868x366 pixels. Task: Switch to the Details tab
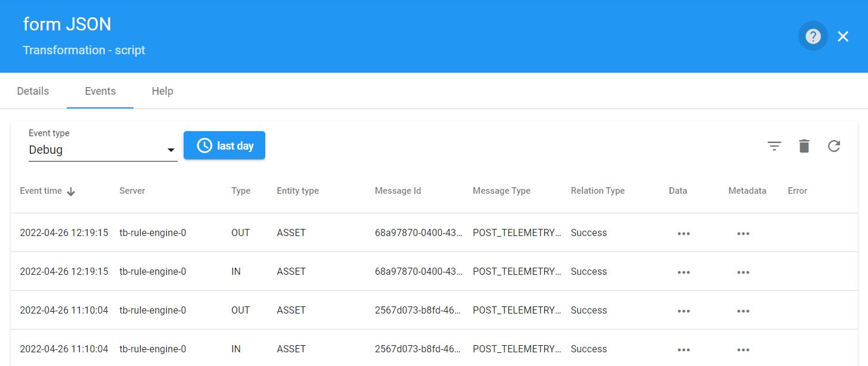tap(33, 91)
